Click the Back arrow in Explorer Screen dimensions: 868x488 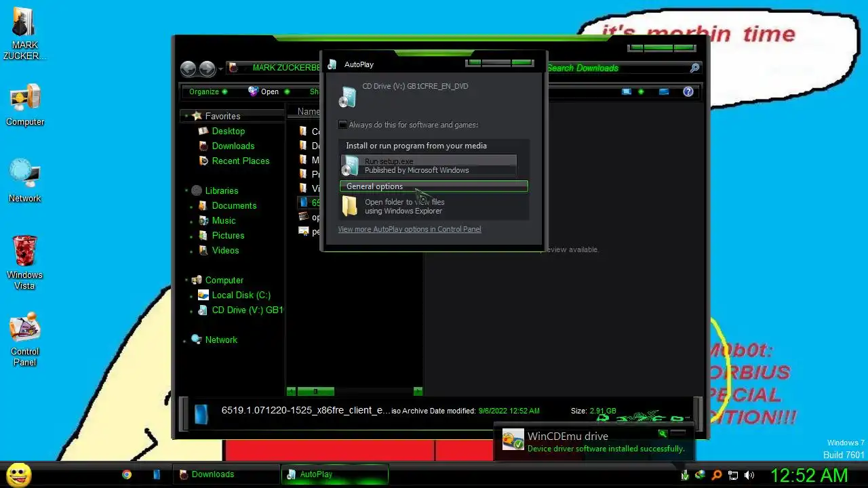(188, 68)
